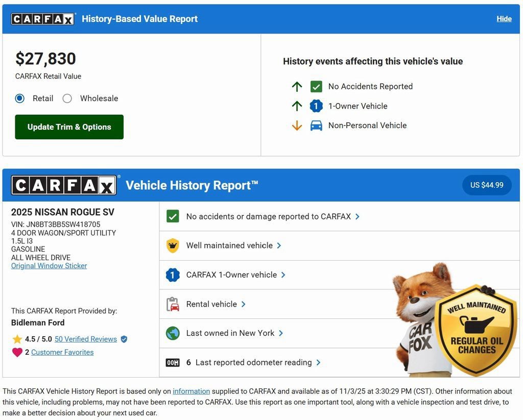Viewport: 523px width, 420px height.
Task: Click the CARFAX logo in the report header
Action: 63,185
